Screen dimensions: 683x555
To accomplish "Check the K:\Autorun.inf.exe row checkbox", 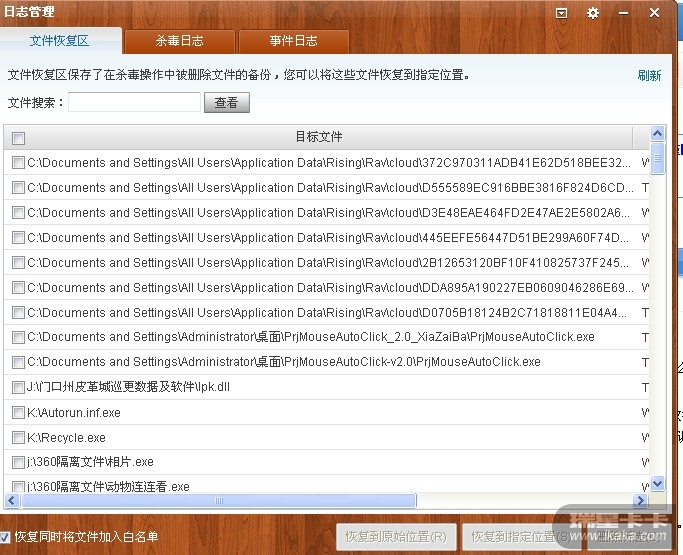I will [18, 413].
